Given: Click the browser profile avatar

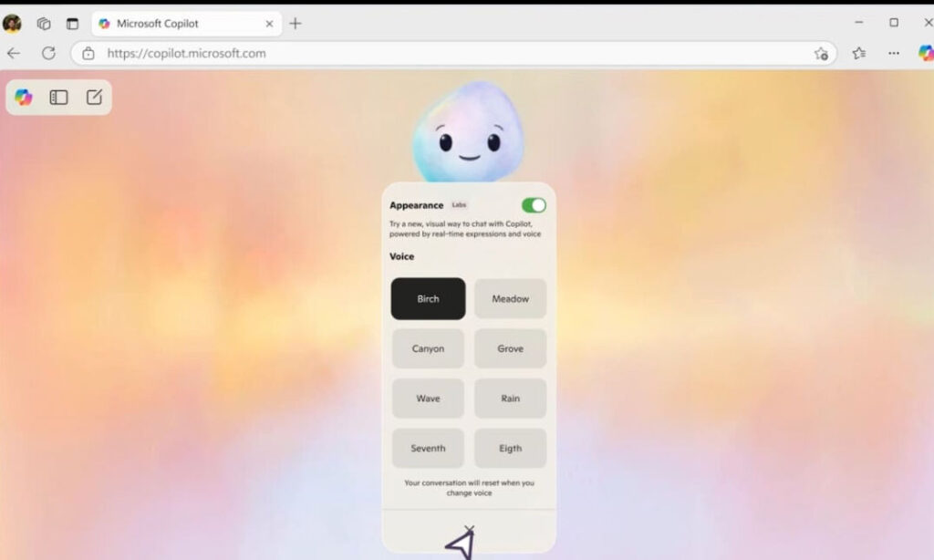Looking at the screenshot, I should tap(13, 24).
